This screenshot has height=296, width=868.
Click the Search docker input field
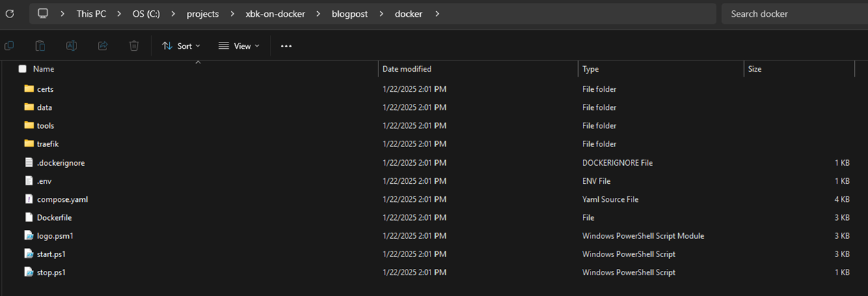pyautogui.click(x=793, y=13)
